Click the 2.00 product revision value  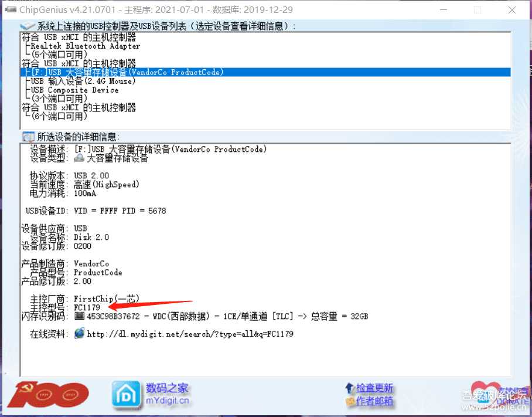click(x=83, y=281)
